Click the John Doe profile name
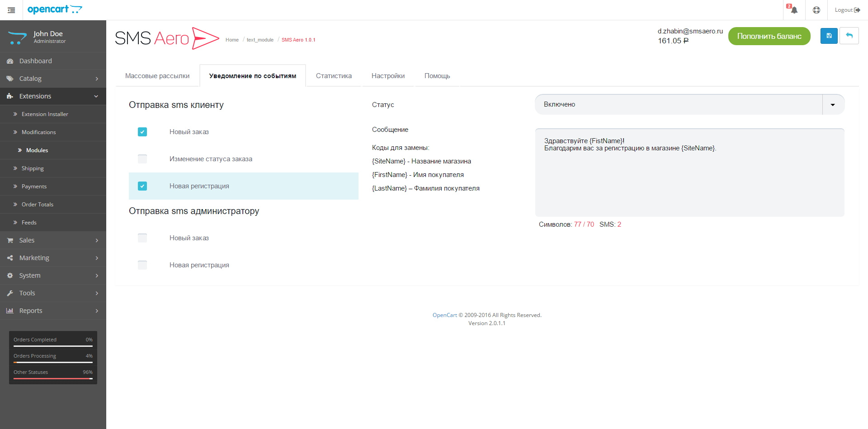 [x=48, y=34]
